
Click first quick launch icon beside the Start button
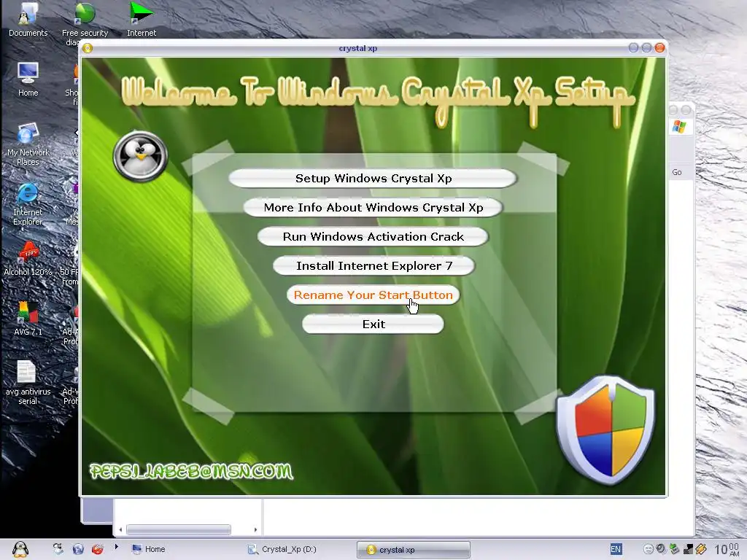coord(58,549)
